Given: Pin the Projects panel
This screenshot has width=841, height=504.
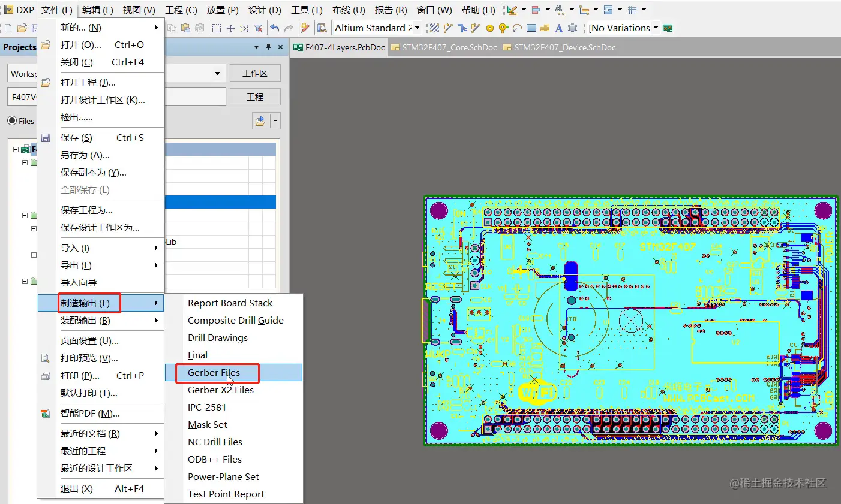Looking at the screenshot, I should [268, 47].
